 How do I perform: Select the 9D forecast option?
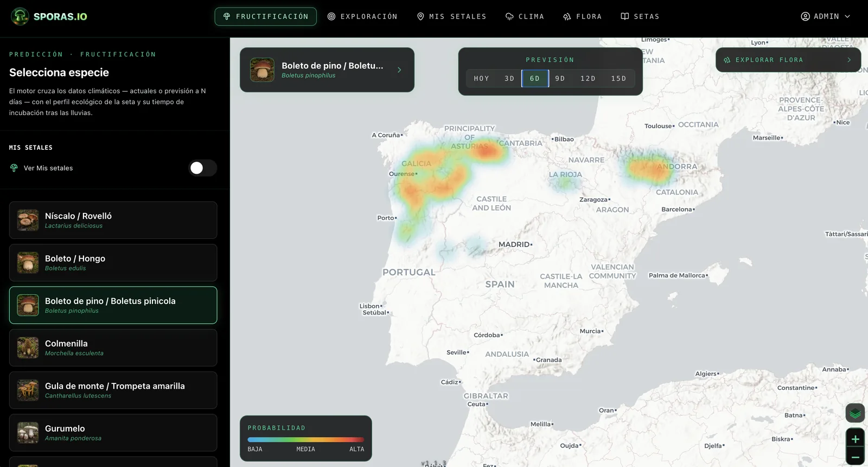tap(560, 79)
